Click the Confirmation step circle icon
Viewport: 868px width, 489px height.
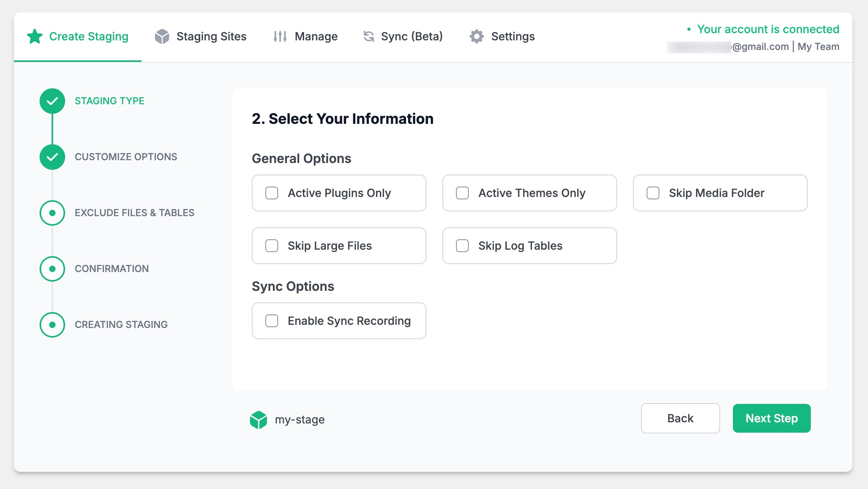(52, 269)
